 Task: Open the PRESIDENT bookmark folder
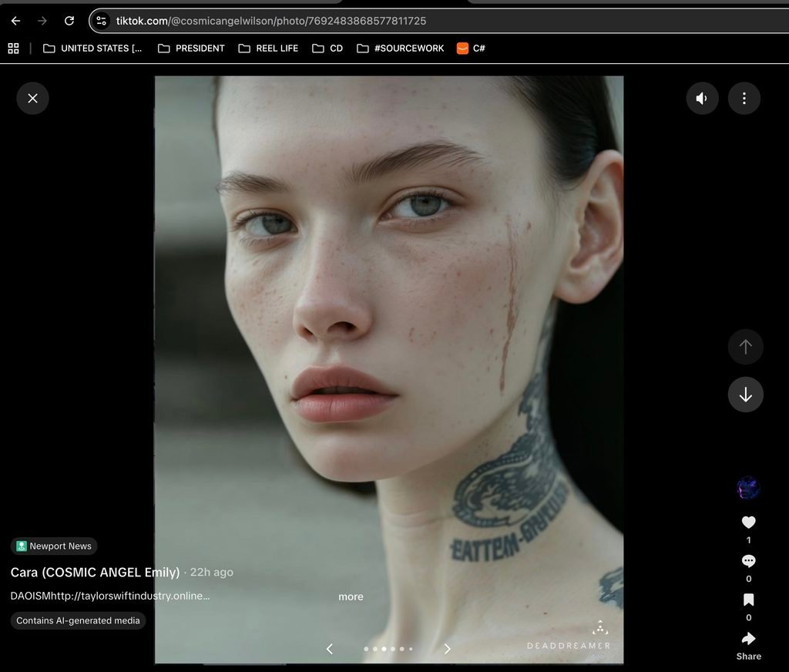click(x=191, y=49)
